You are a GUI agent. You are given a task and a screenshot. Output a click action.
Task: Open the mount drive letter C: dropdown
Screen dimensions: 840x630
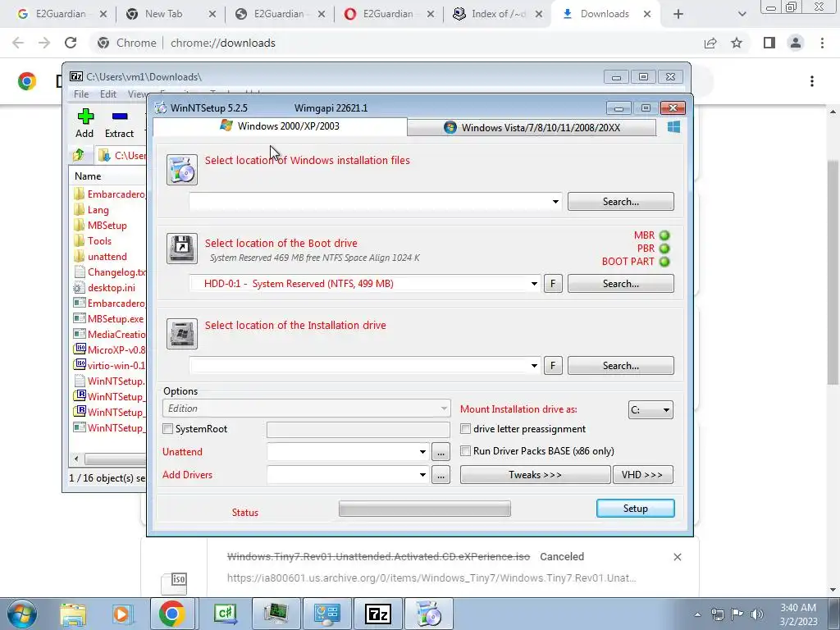pos(651,410)
